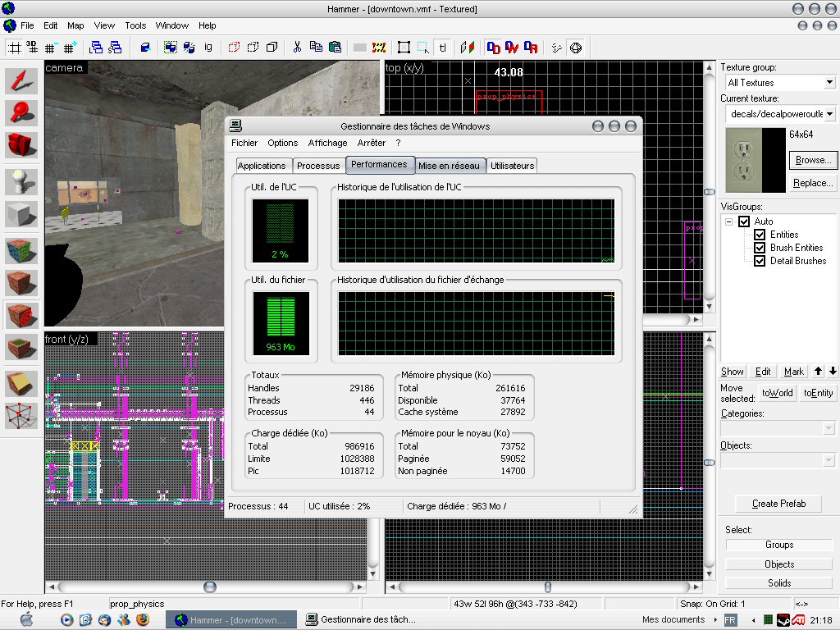Click the Create Prefab button

pos(779,504)
